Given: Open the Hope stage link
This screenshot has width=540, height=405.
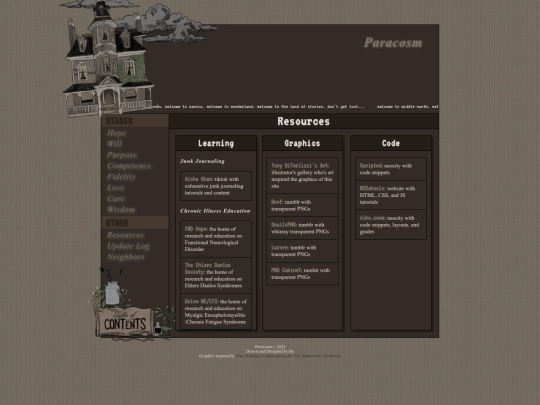Looking at the screenshot, I should pyautogui.click(x=116, y=133).
